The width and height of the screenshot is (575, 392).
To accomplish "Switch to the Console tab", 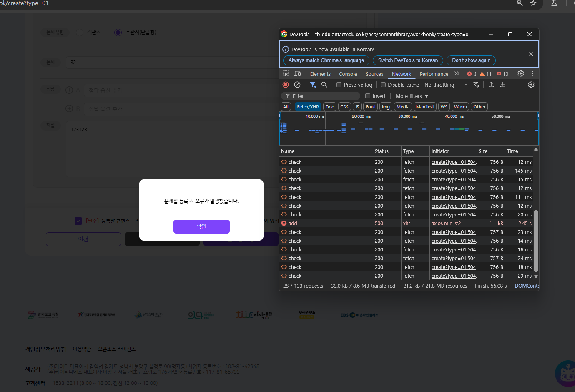I will pos(348,74).
